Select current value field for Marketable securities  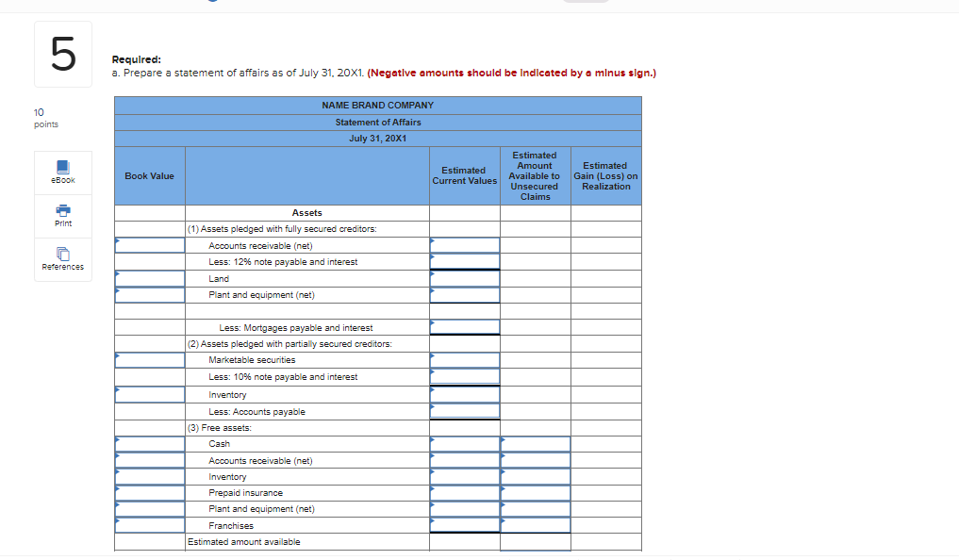click(x=465, y=360)
